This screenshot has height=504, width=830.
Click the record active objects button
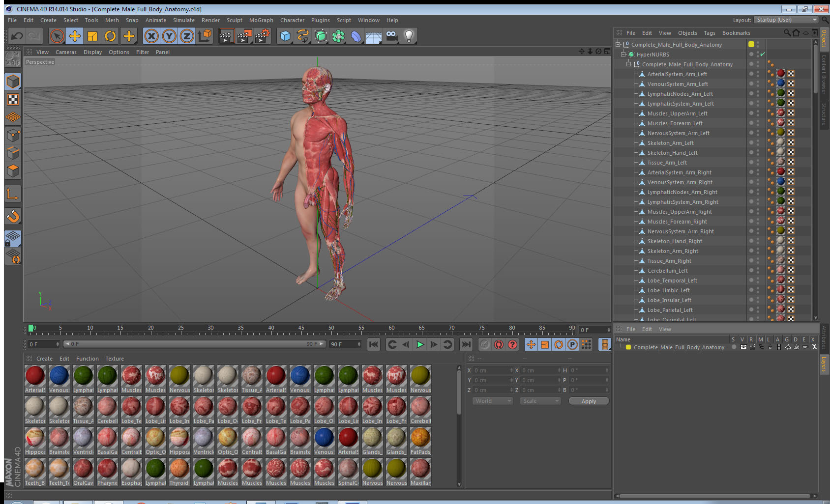485,344
